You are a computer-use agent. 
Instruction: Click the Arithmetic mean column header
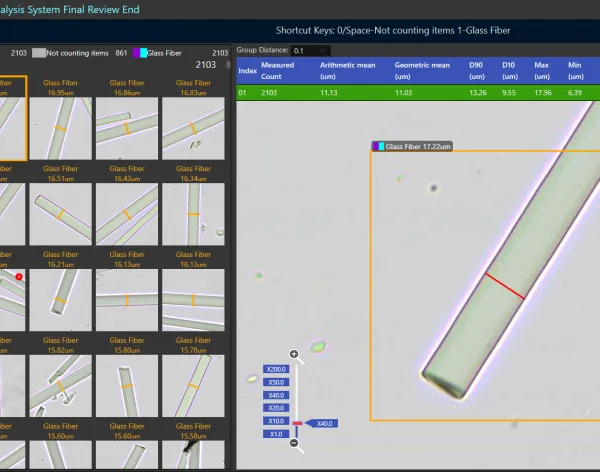click(347, 70)
